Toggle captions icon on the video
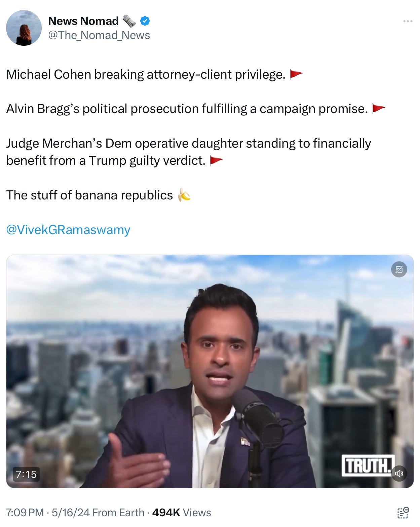Viewport: 420px width, 527px height. 399,269
